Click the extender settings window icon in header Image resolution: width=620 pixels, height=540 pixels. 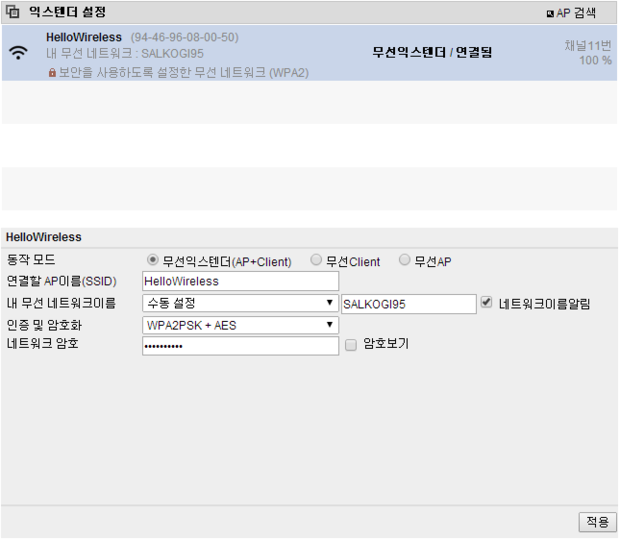tap(13, 12)
